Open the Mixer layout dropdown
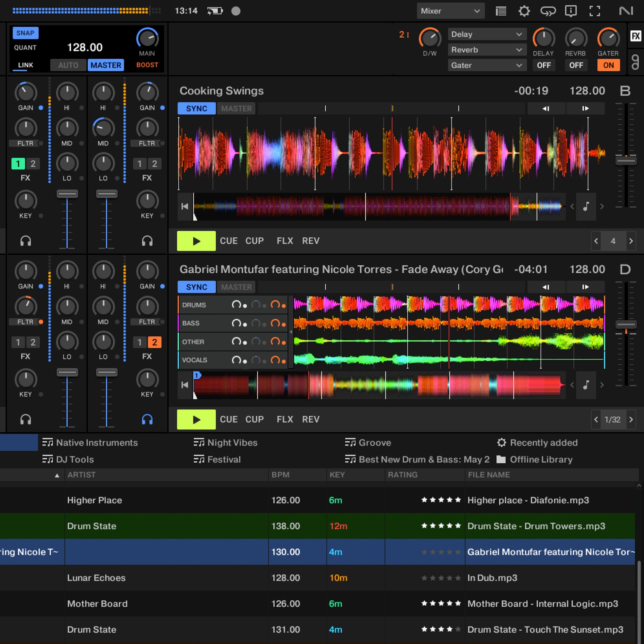Image resolution: width=644 pixels, height=644 pixels. click(450, 11)
